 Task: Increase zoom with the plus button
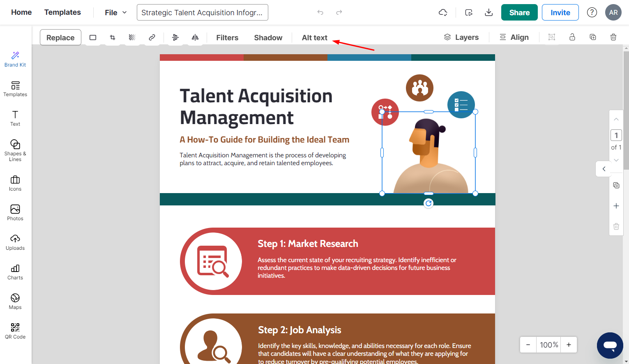pos(569,345)
